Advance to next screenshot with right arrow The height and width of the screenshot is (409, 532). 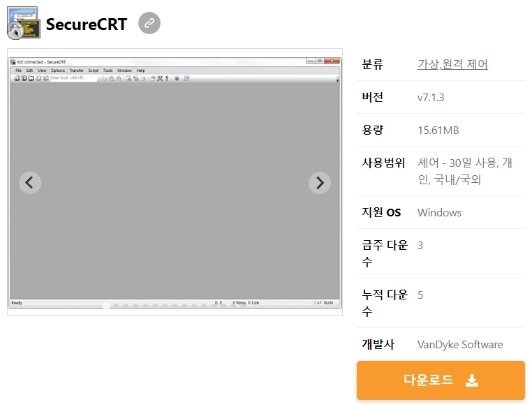(320, 183)
